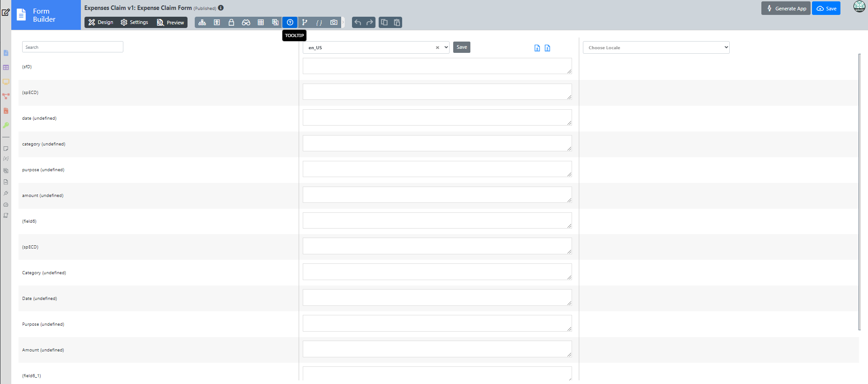The image size is (868, 384).
Task: Open the purple datalist sidebar icon
Action: 6,67
